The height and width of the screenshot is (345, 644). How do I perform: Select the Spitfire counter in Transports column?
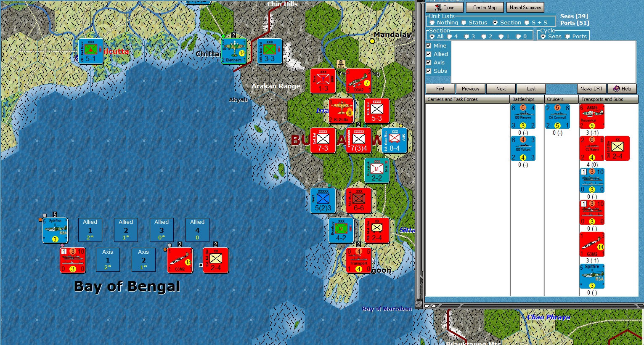(x=592, y=276)
